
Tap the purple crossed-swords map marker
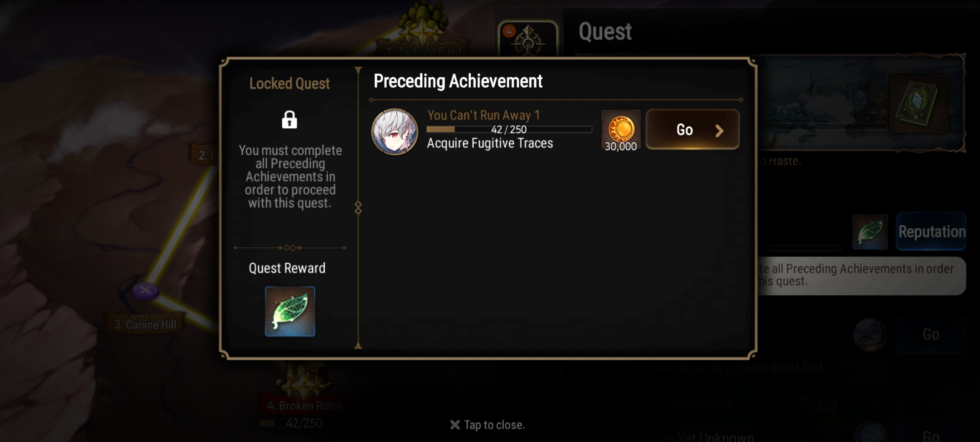click(x=145, y=291)
